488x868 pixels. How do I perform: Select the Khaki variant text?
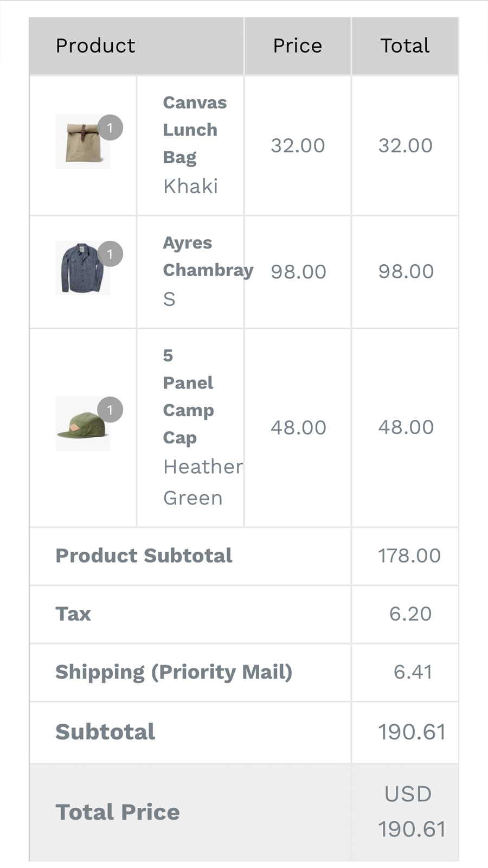click(190, 186)
